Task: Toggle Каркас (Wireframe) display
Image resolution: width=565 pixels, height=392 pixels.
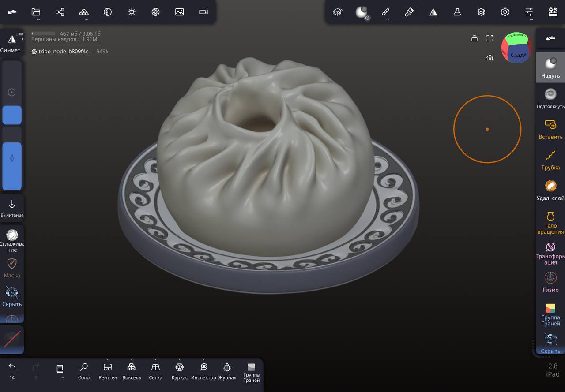Action: (x=179, y=371)
